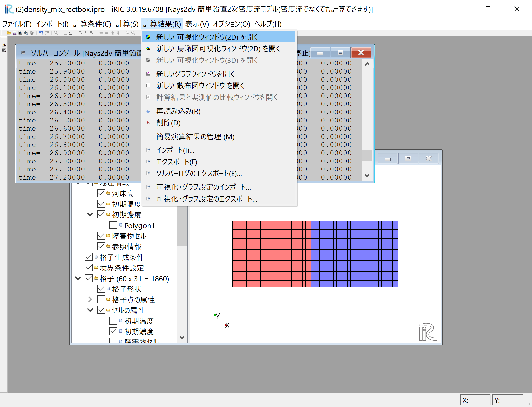Image resolution: width=532 pixels, height=407 pixels.
Task: Toggle the 格子生成条件 checkbox
Action: coord(89,257)
